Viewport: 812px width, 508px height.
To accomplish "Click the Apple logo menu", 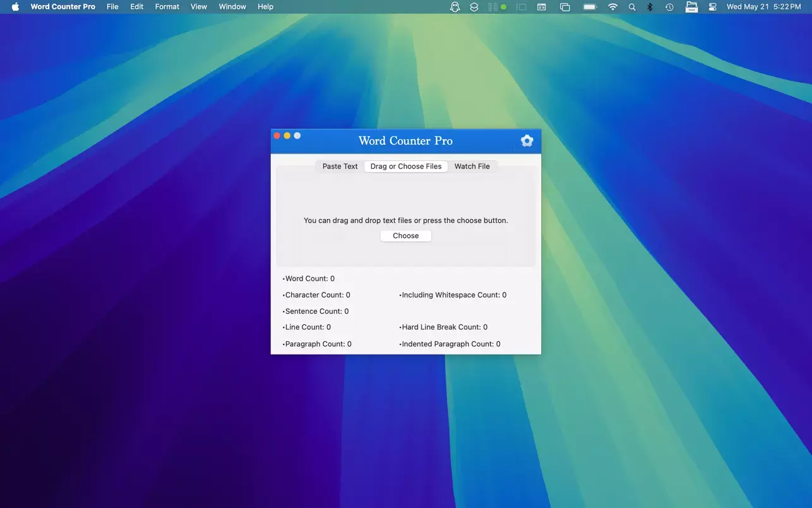I will click(x=15, y=7).
